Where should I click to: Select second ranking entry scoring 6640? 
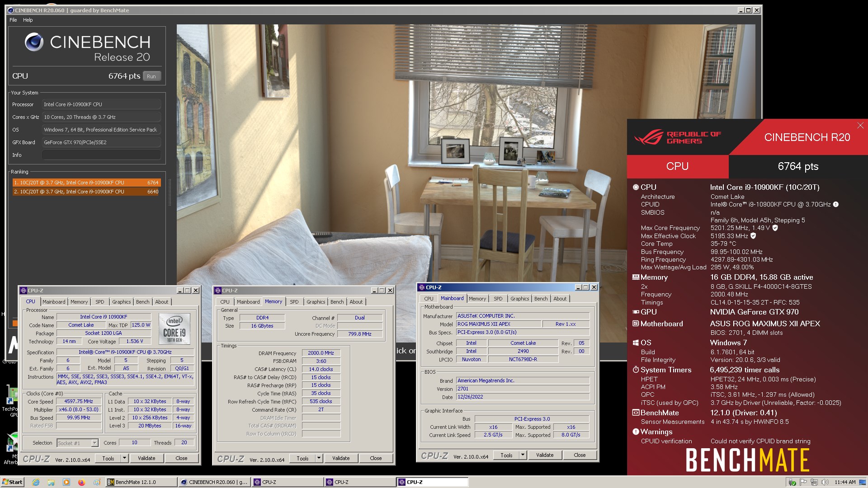tap(86, 192)
